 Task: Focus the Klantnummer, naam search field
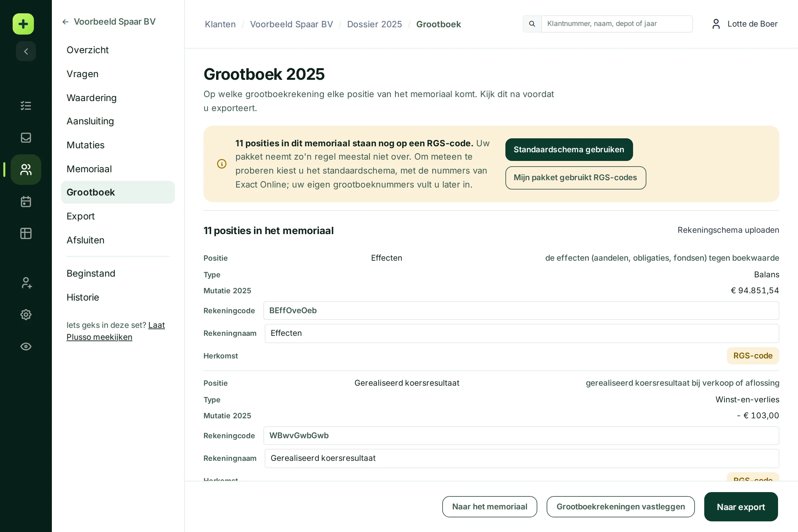click(617, 24)
